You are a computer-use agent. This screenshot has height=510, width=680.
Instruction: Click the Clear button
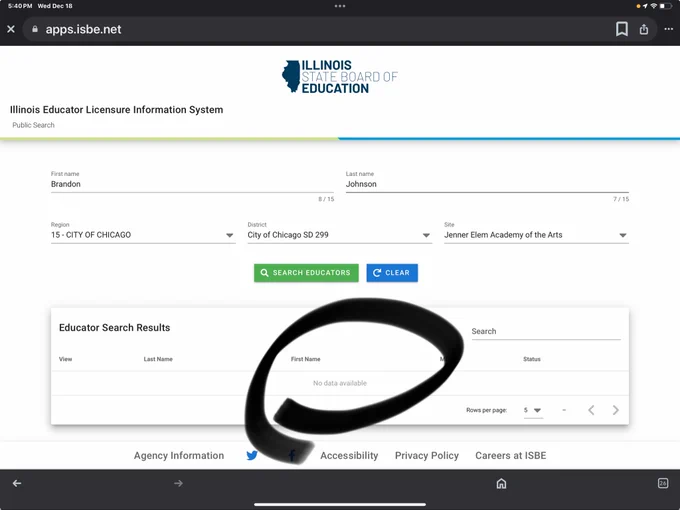[x=392, y=273]
